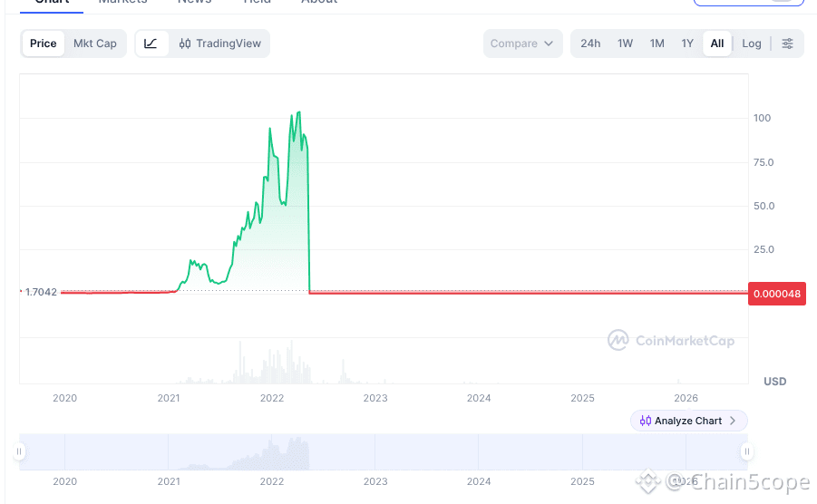The height and width of the screenshot is (504, 817).
Task: Grab the left range selector handle
Action: [19, 451]
